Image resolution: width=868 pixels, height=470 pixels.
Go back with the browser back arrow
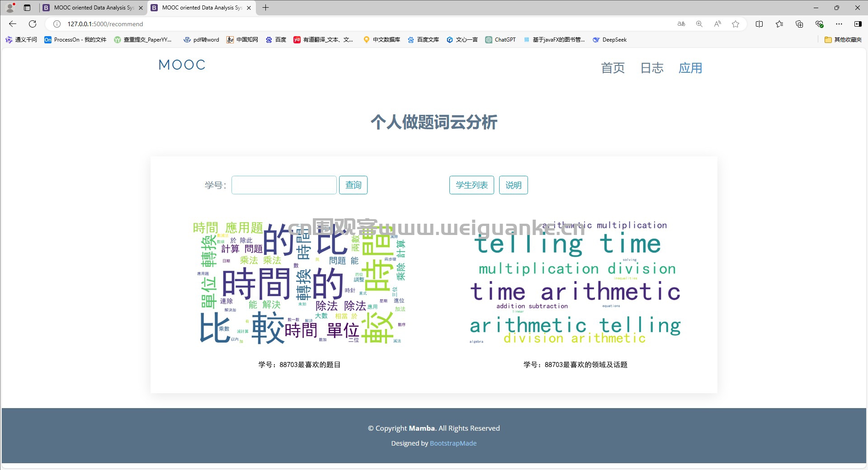pos(13,24)
